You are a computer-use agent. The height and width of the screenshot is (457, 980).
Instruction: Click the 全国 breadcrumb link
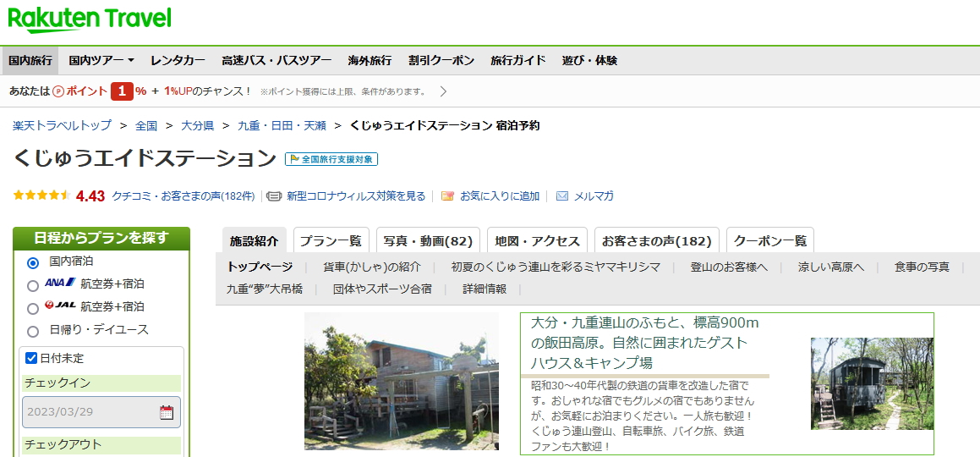[146, 125]
